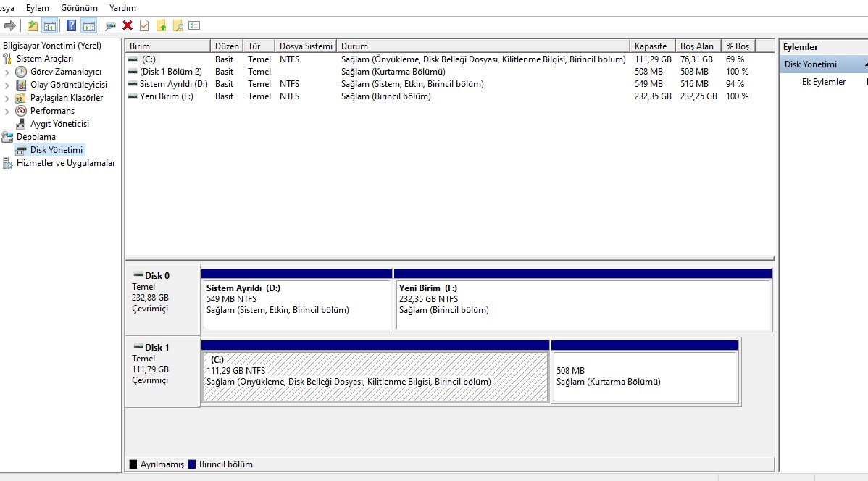Click the red X delete toolbar icon
The height and width of the screenshot is (481, 868).
128,26
